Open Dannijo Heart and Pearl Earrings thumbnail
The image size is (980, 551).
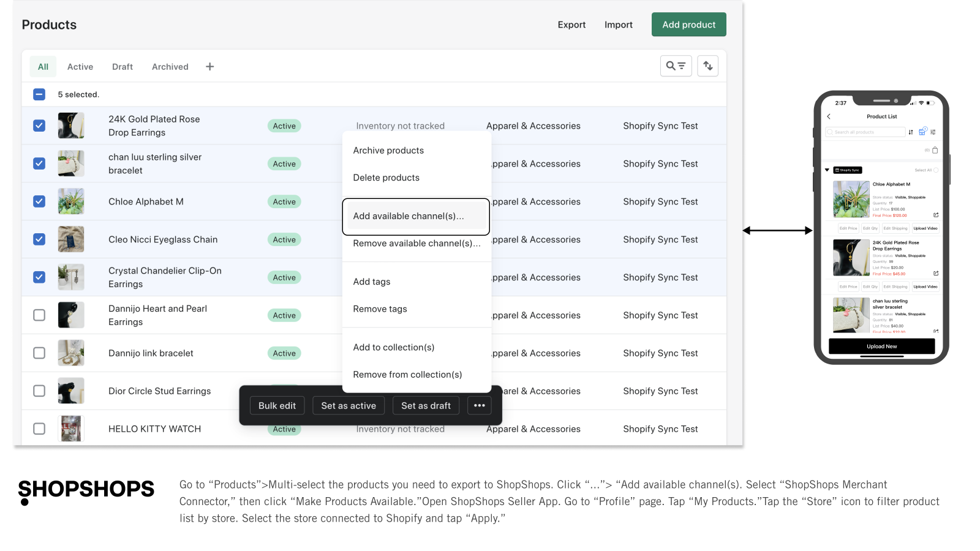coord(71,315)
